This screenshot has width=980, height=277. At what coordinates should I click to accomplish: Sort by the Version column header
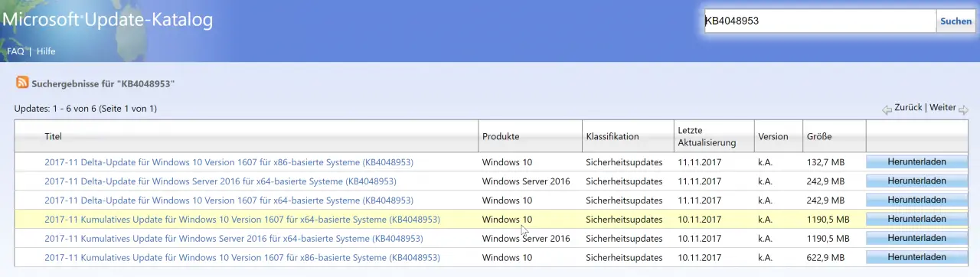[773, 137]
